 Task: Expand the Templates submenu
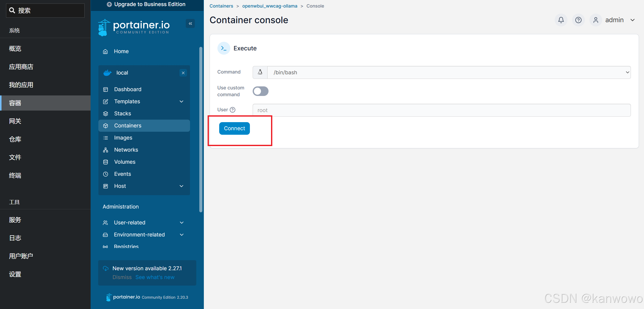(x=181, y=101)
